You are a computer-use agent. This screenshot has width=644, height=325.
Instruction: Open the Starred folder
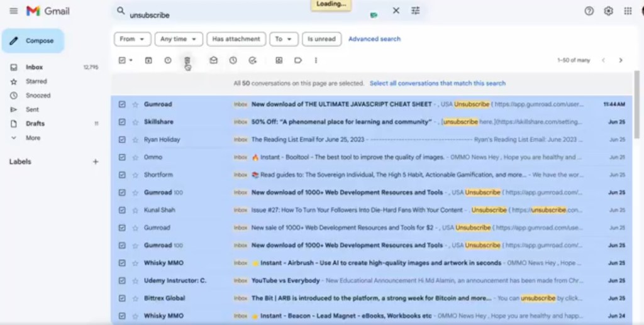(x=36, y=81)
